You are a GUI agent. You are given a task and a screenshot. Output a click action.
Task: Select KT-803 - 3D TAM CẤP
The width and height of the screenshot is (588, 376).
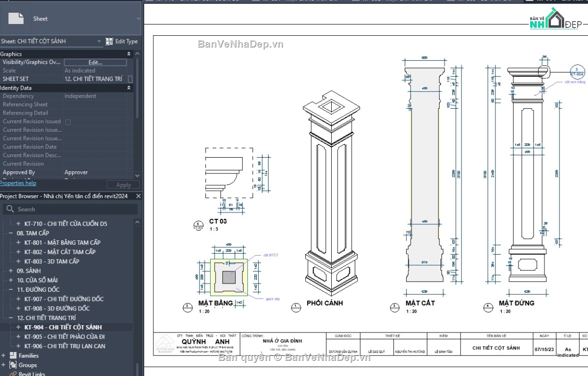tap(51, 261)
